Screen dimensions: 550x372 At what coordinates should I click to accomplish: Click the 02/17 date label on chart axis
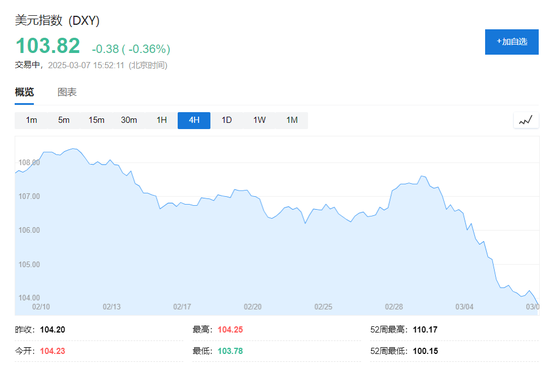pyautogui.click(x=182, y=307)
